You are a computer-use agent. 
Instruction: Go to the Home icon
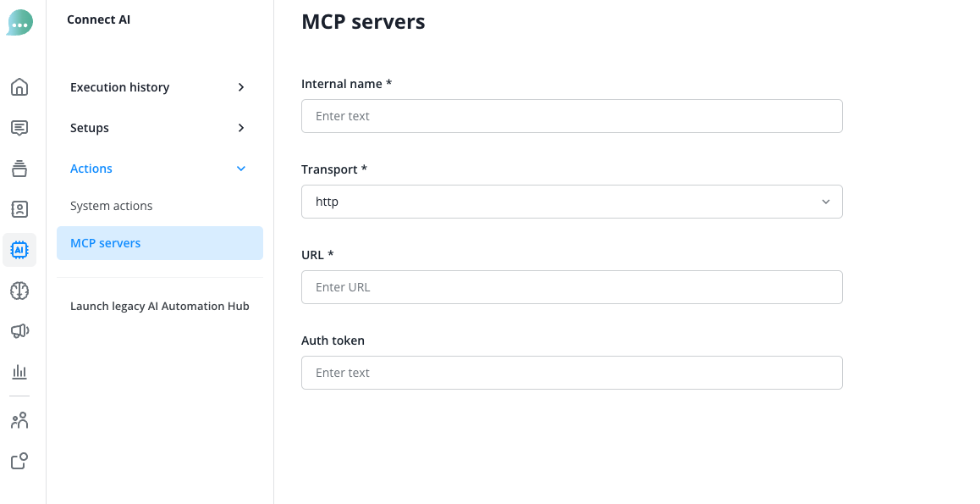click(19, 87)
